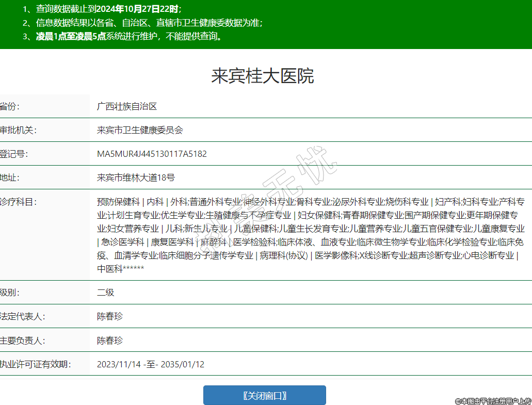Click registration number MA5MUR4J445130117A5182
This screenshot has height=405, width=532.
tap(152, 154)
